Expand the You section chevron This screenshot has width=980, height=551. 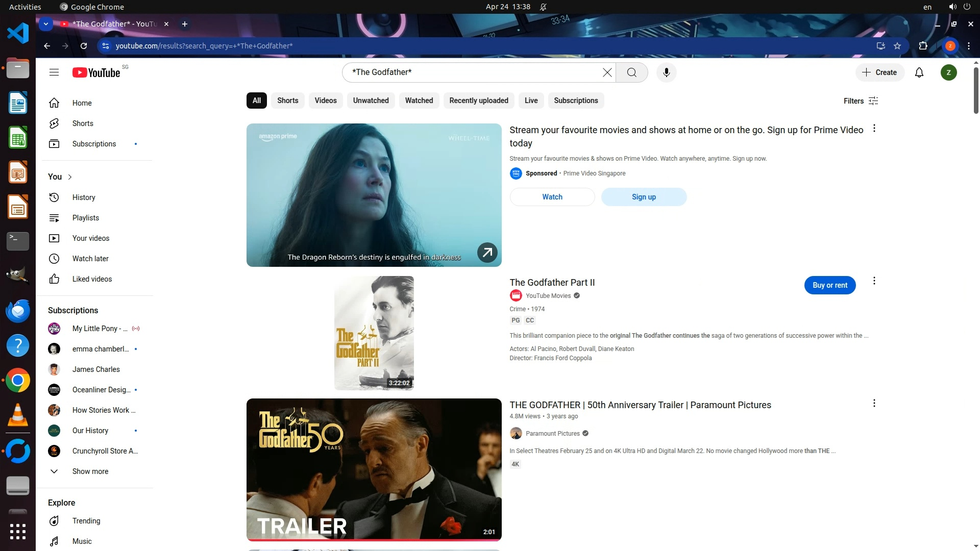pos(70,177)
